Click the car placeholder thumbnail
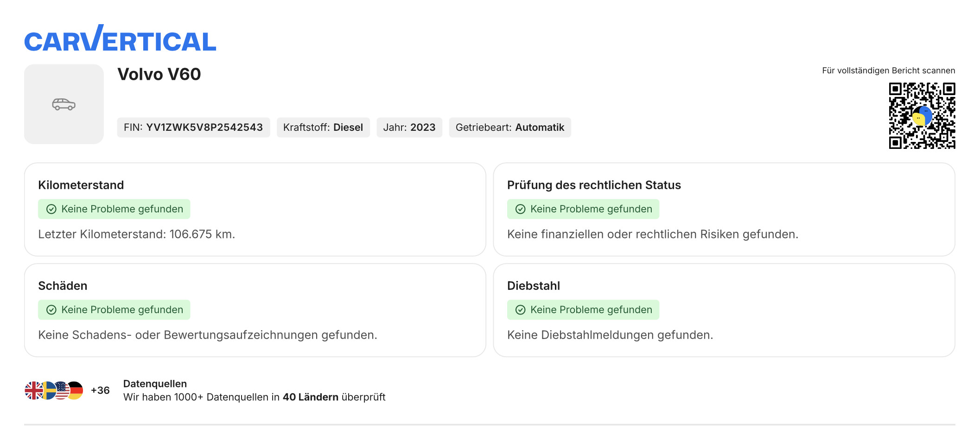This screenshot has width=980, height=436. click(64, 104)
